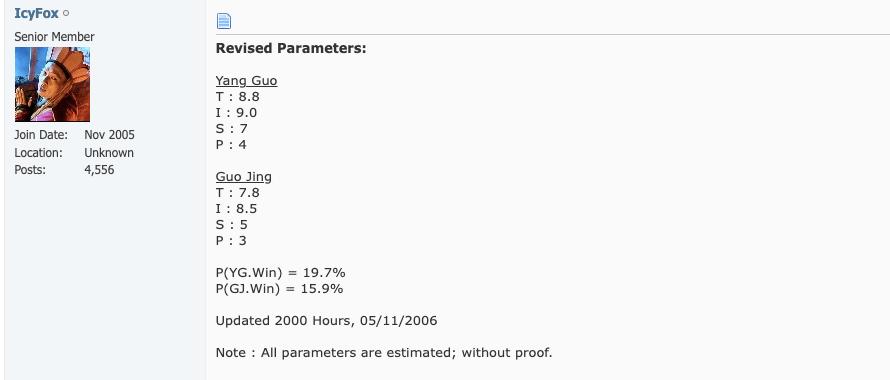The width and height of the screenshot is (890, 380).
Task: Open IcyFox's avatar image
Action: pos(52,84)
